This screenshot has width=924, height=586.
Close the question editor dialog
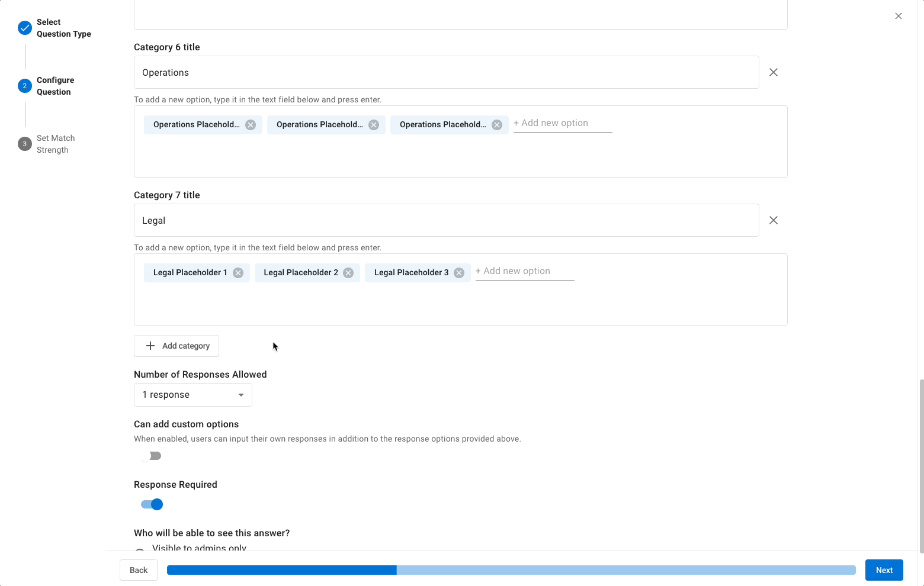tap(898, 16)
